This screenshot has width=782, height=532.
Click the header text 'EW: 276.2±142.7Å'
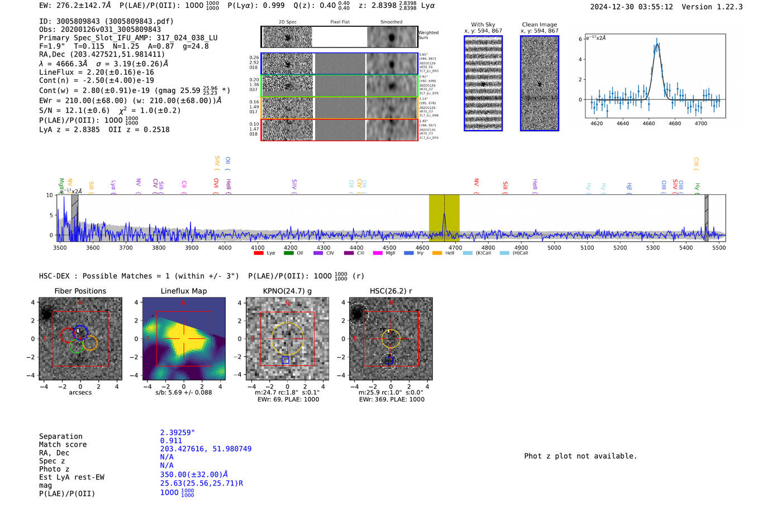75,6
